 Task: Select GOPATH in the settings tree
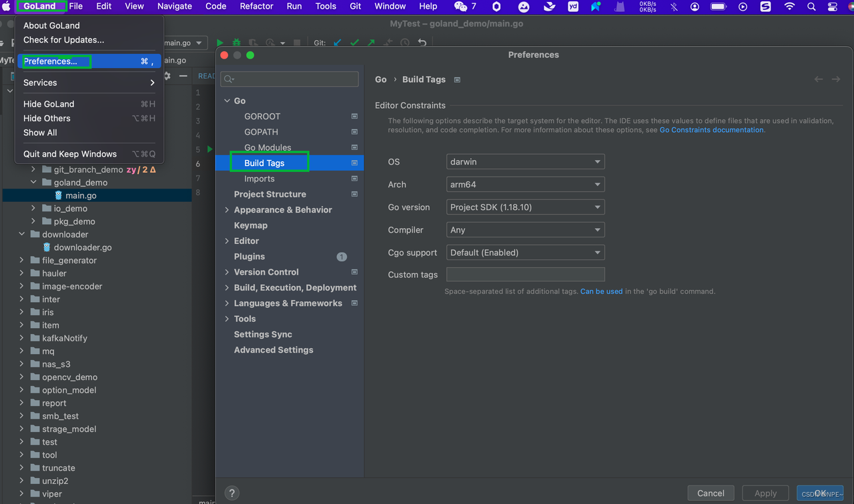pos(261,132)
